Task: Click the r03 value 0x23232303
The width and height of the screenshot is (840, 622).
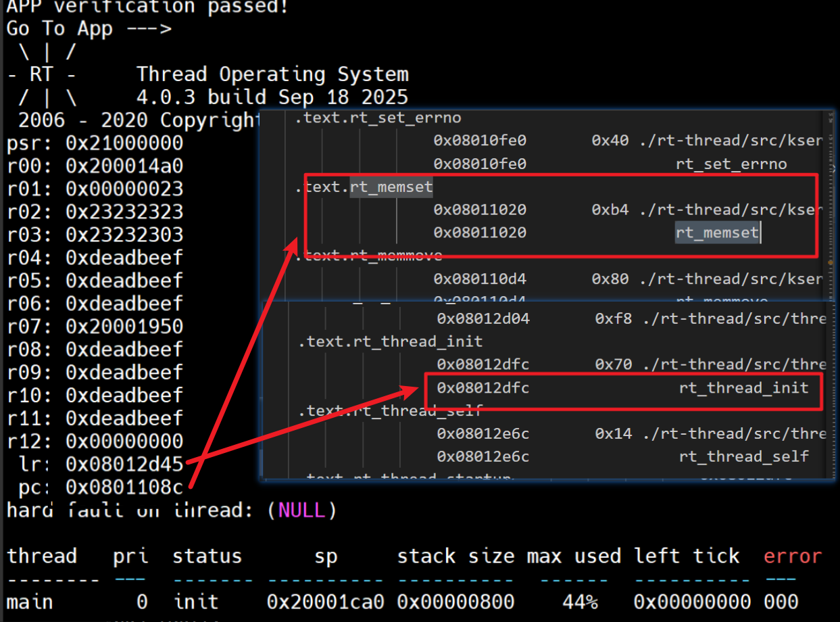Action: pos(124,235)
